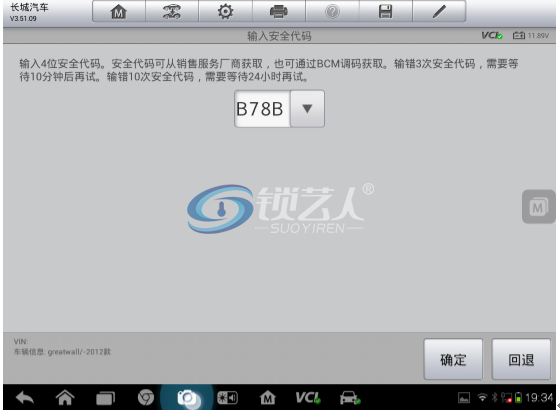Go back with the 回退 button
This screenshot has height=417, width=560.
tap(521, 359)
